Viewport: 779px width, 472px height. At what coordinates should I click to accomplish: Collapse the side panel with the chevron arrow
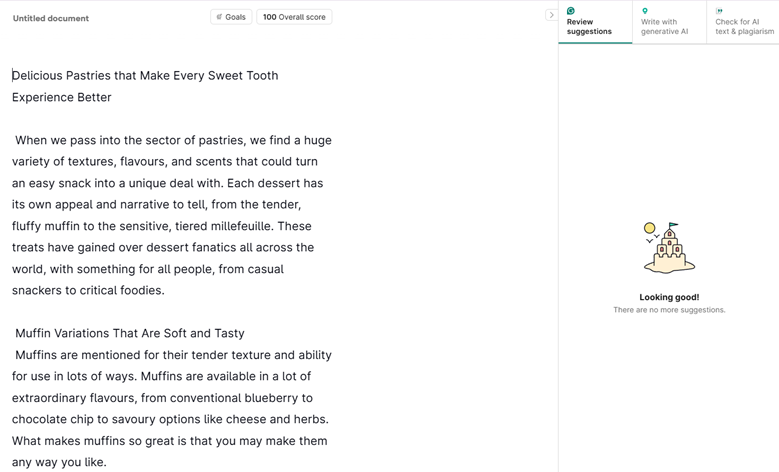click(551, 15)
